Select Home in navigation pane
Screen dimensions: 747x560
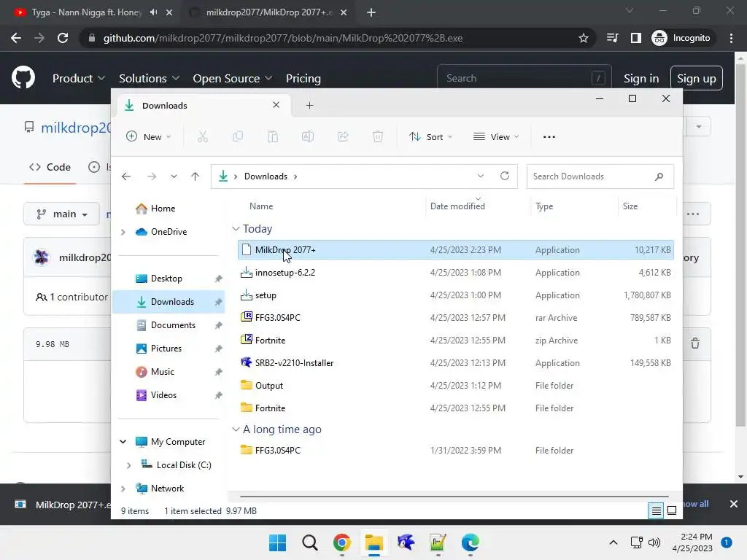click(x=163, y=209)
